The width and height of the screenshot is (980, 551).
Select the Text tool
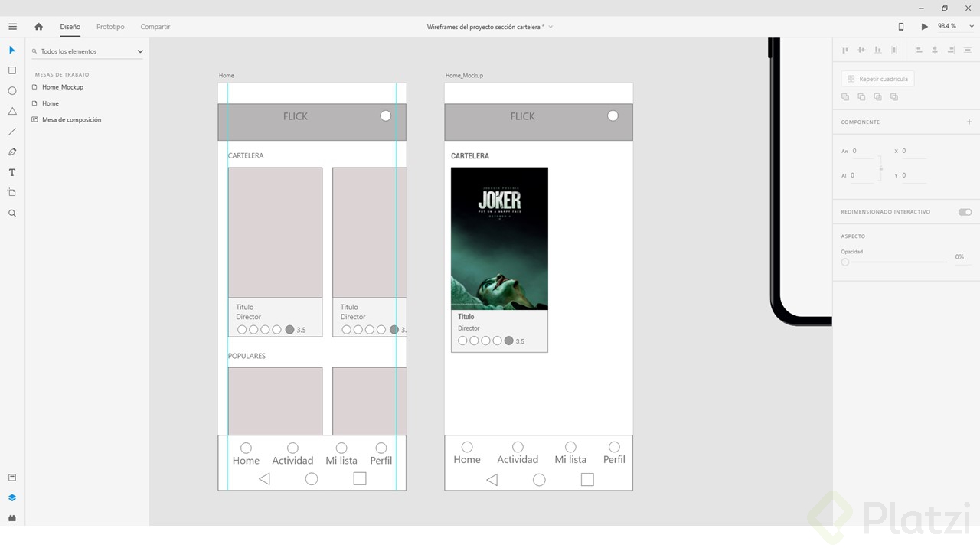12,173
